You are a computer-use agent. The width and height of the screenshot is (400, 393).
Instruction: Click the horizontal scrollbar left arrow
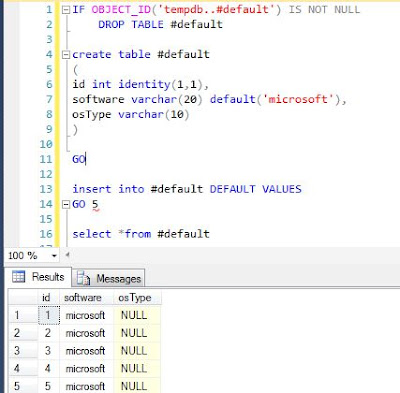pyautogui.click(x=67, y=255)
